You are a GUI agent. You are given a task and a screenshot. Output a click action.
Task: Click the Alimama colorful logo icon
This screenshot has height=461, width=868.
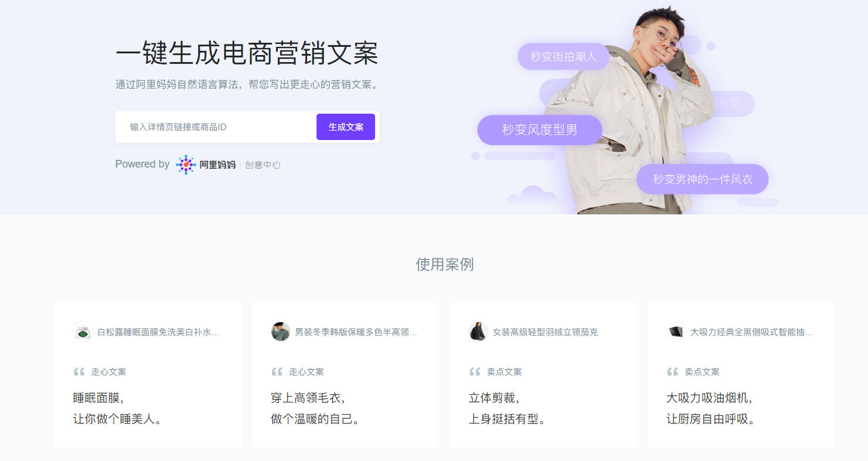(186, 165)
